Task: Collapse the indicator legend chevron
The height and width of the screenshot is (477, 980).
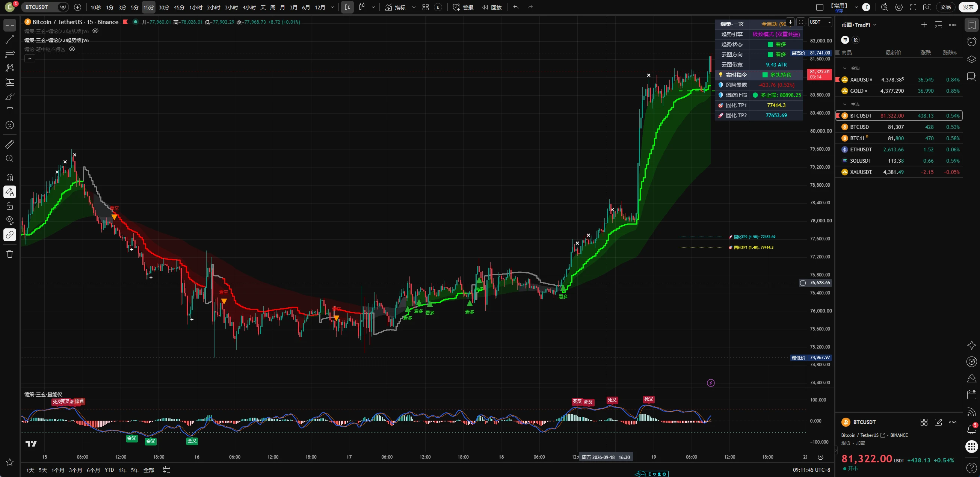Action: pos(30,58)
